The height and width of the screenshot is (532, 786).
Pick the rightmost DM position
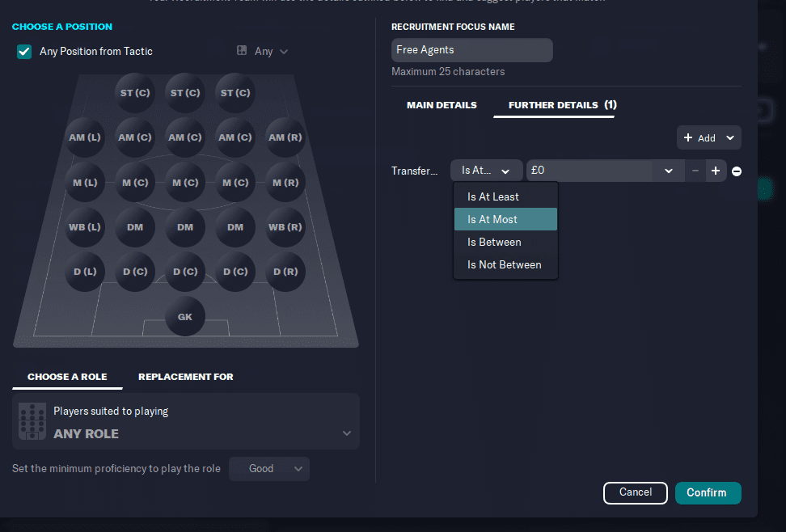tap(235, 227)
